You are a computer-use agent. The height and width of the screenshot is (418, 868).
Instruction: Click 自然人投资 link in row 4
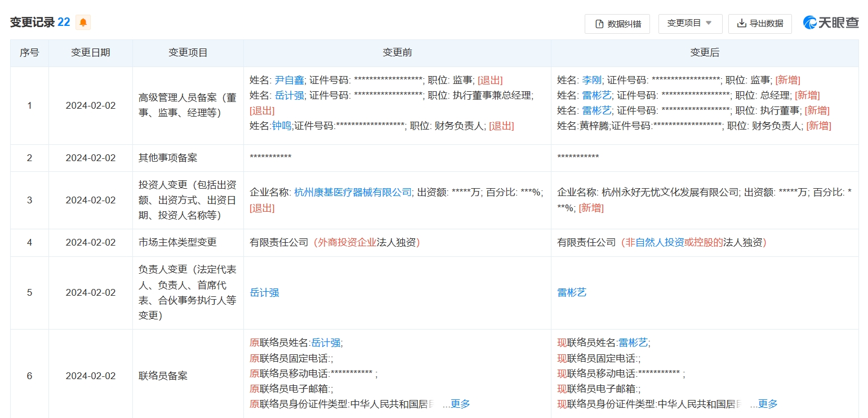(660, 242)
